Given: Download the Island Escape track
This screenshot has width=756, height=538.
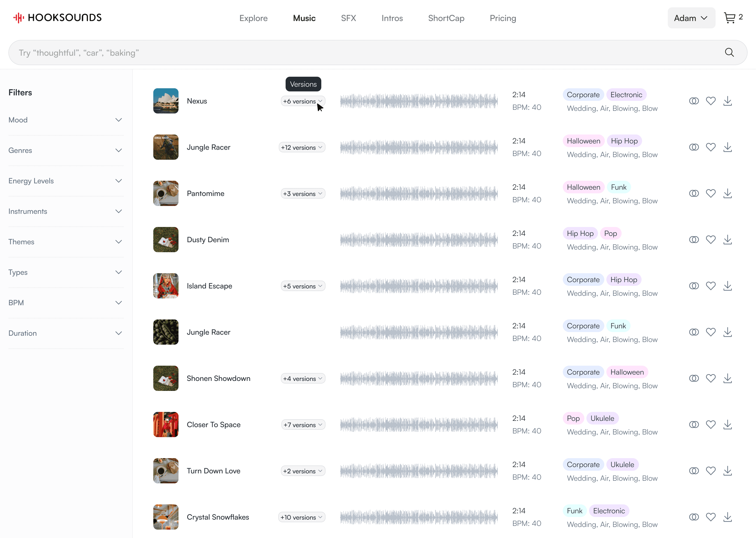Looking at the screenshot, I should click(x=727, y=286).
